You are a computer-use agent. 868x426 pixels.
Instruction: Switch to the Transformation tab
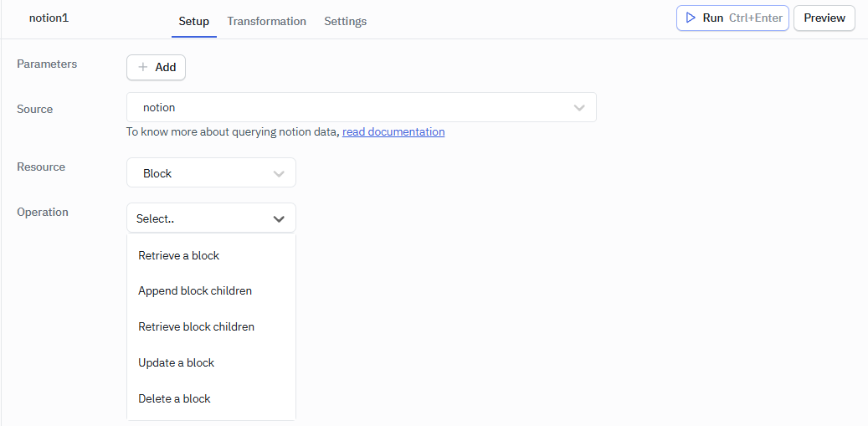coord(266,21)
